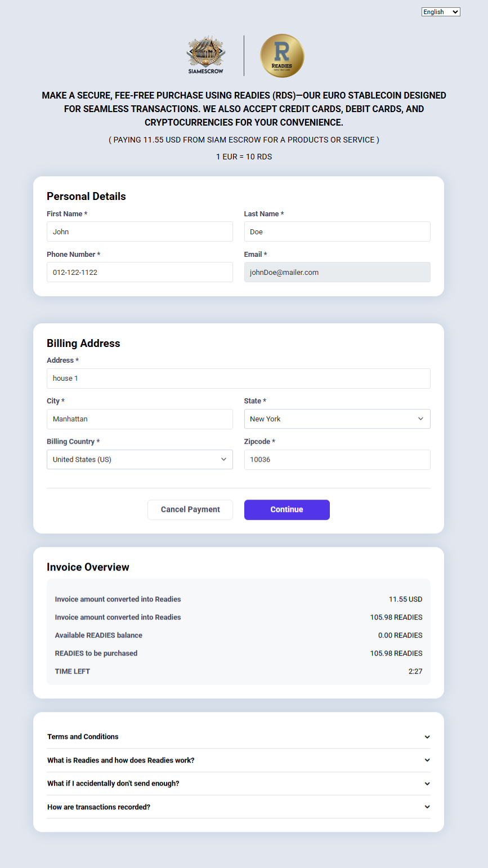Click the chevron next to Terms and Conditions
488x868 pixels.
(427, 737)
